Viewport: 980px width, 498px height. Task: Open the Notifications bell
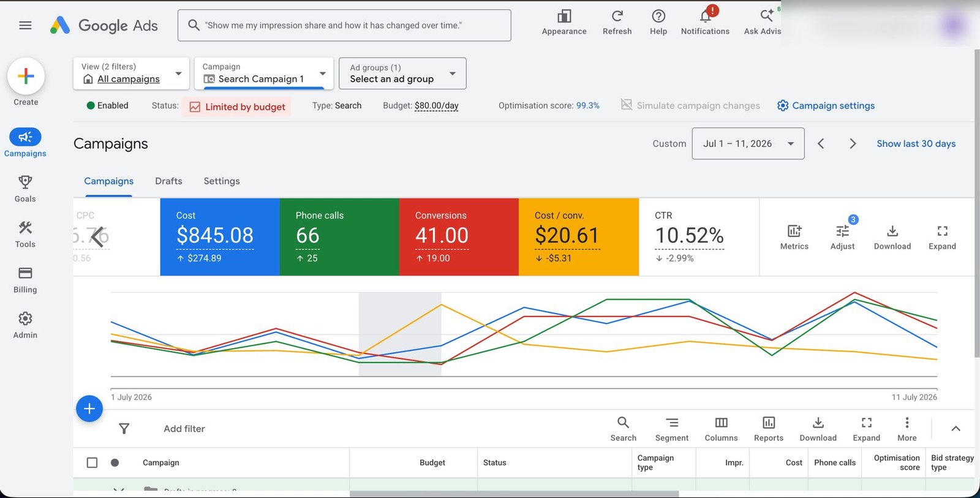point(705,22)
